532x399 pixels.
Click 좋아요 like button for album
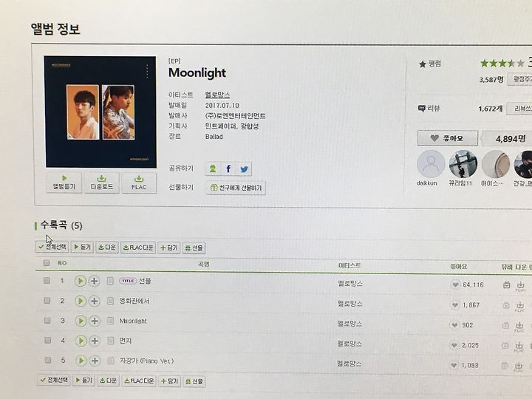448,138
